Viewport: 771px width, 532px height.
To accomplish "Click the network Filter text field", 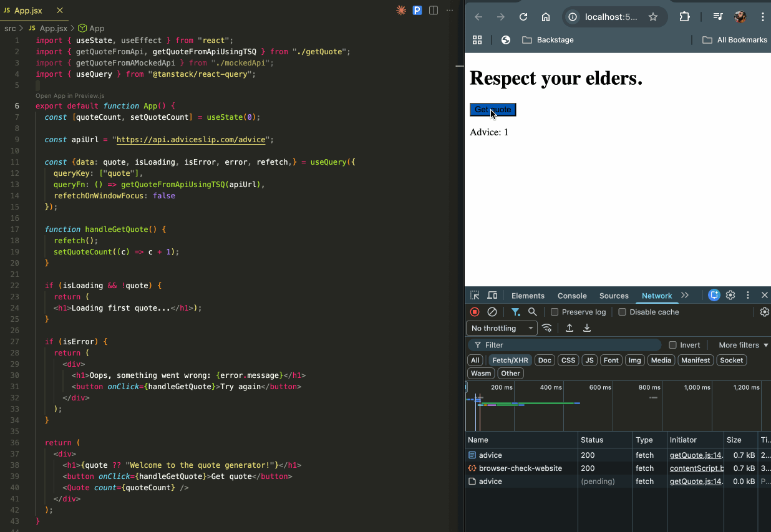I will (564, 345).
